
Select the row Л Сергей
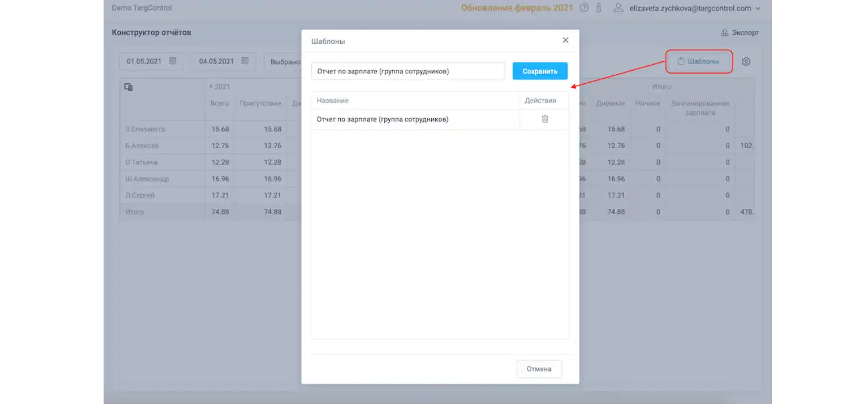tap(162, 195)
